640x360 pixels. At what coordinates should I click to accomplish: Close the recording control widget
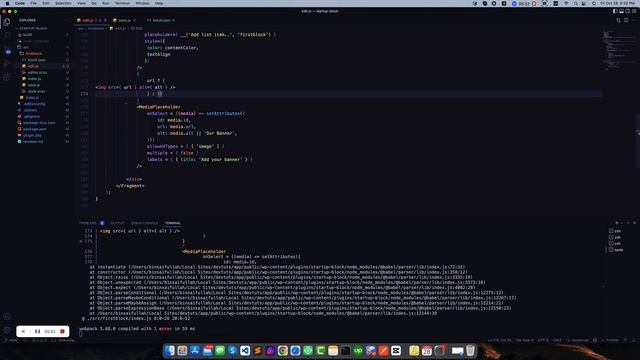tap(23, 331)
